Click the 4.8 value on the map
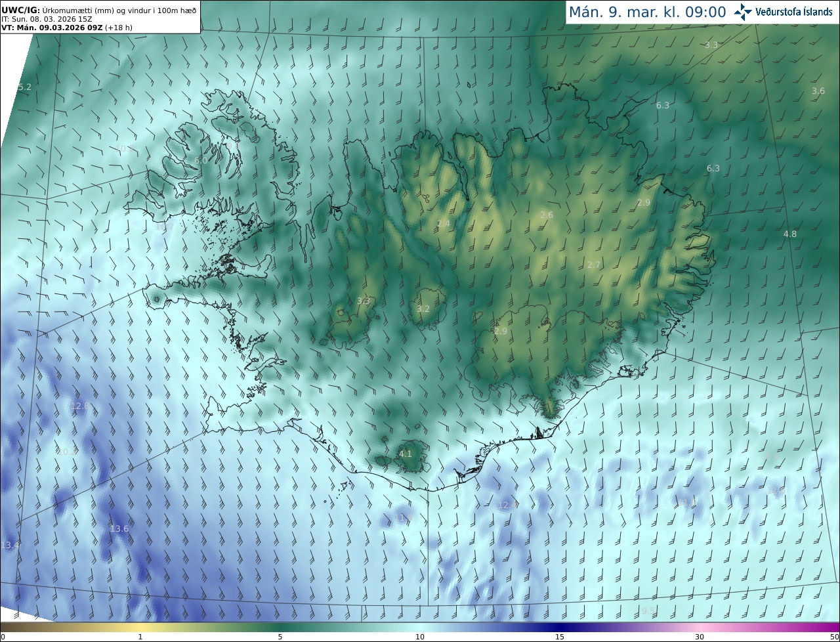The width and height of the screenshot is (840, 642). click(x=790, y=234)
